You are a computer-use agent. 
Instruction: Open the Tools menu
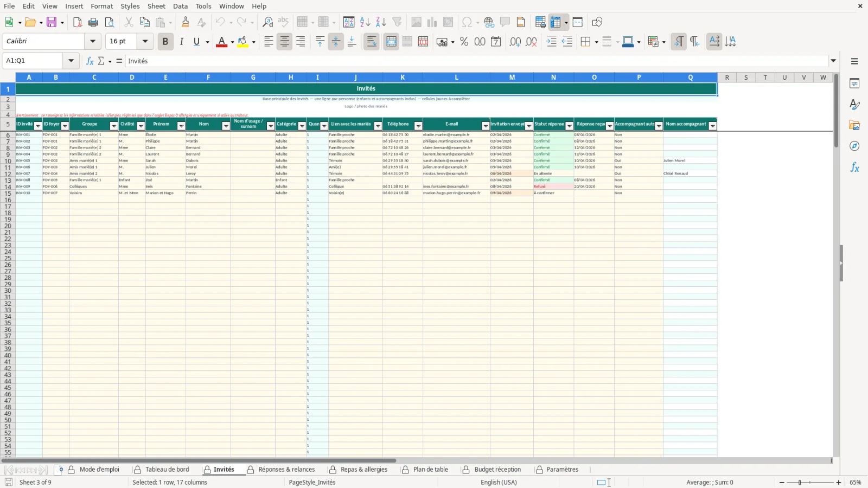coord(203,6)
